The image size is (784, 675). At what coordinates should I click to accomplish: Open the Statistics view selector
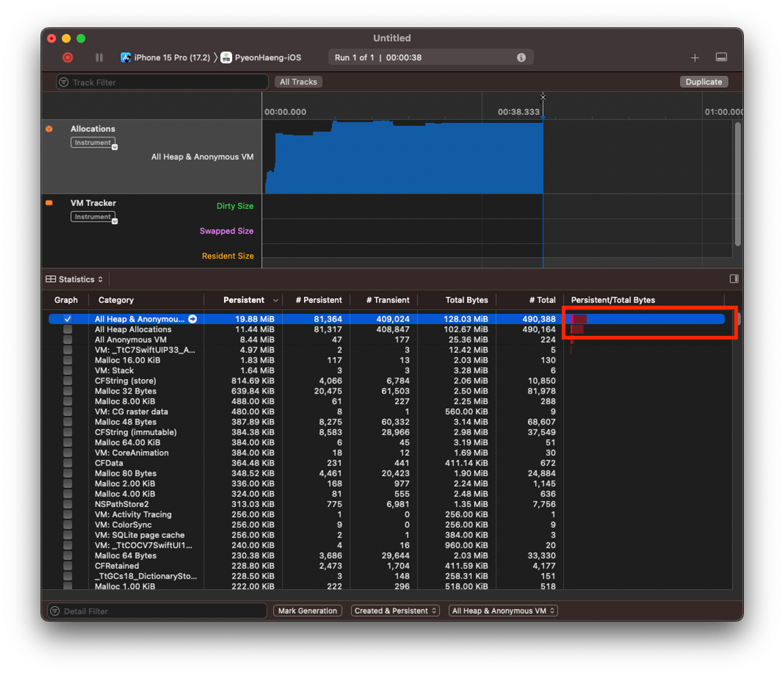click(74, 279)
